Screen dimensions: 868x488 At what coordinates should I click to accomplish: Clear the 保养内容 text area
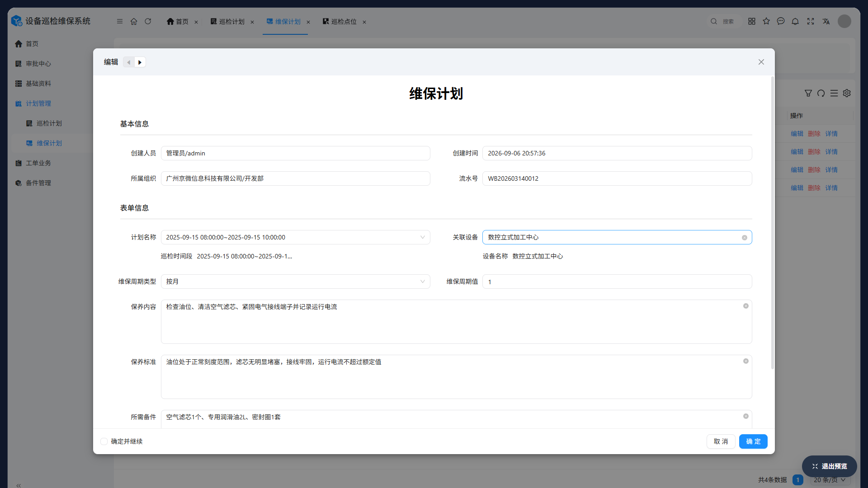746,306
